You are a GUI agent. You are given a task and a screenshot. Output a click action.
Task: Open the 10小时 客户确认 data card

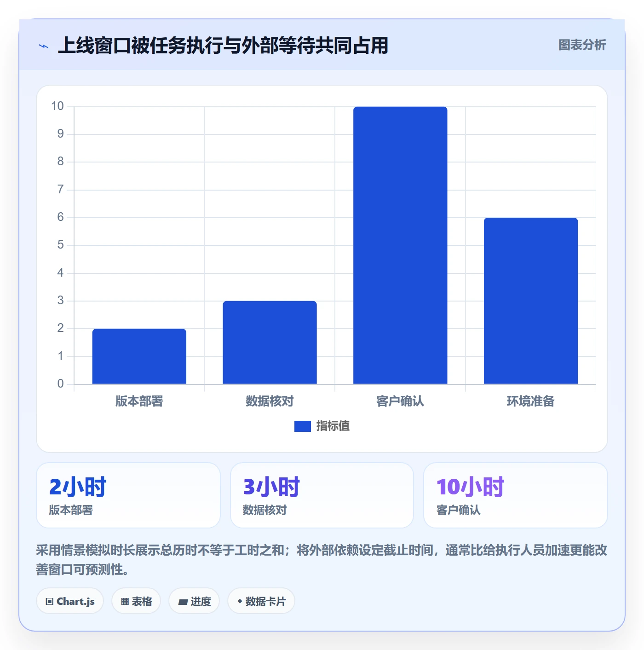click(516, 495)
